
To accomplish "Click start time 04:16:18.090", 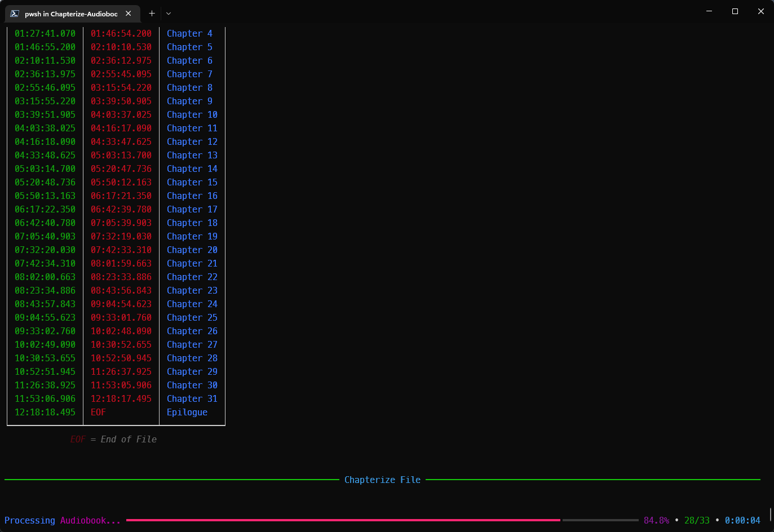I will click(x=45, y=142).
